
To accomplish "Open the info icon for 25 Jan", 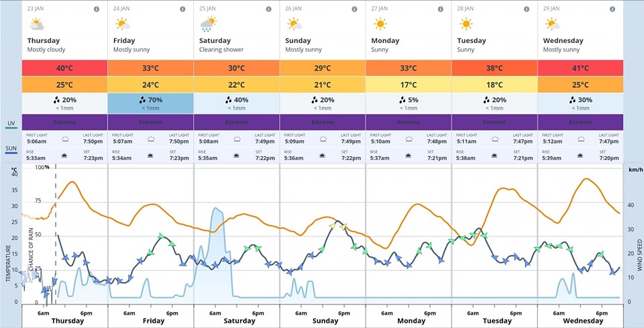I will pos(268,9).
